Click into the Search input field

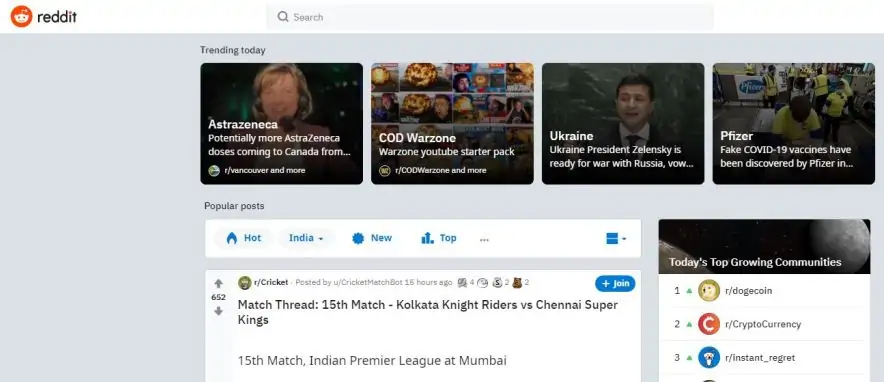(490, 17)
